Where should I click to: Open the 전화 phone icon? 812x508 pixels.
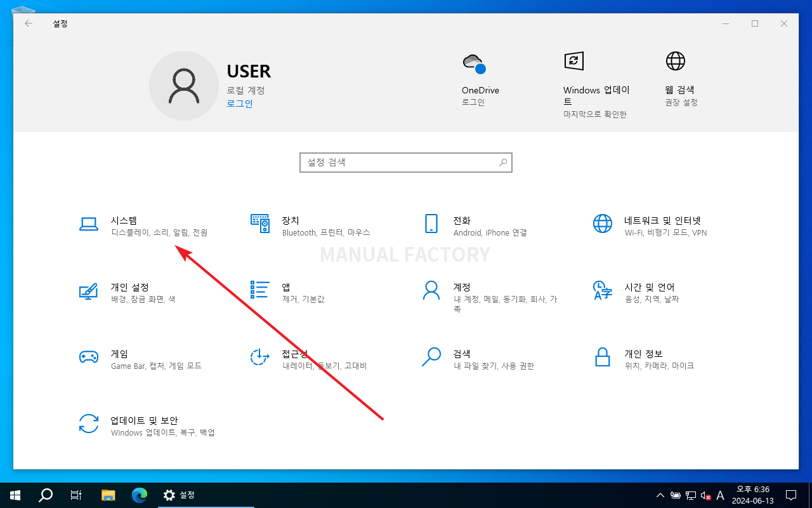[431, 224]
